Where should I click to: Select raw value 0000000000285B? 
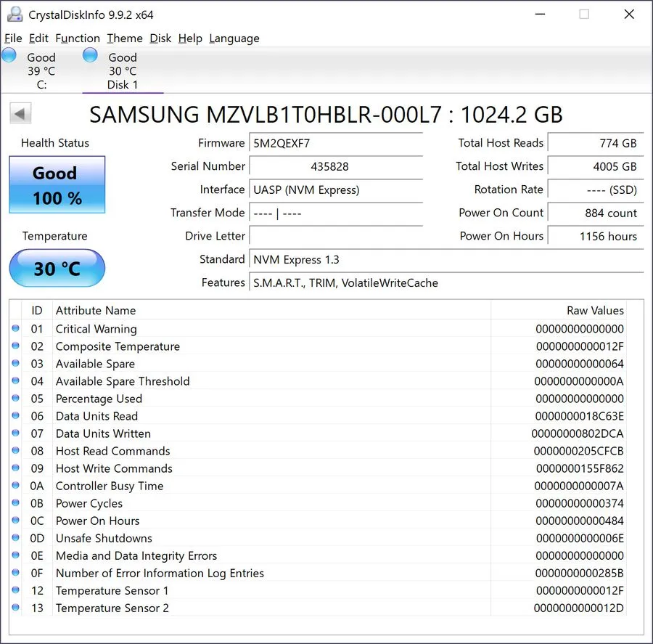579,573
